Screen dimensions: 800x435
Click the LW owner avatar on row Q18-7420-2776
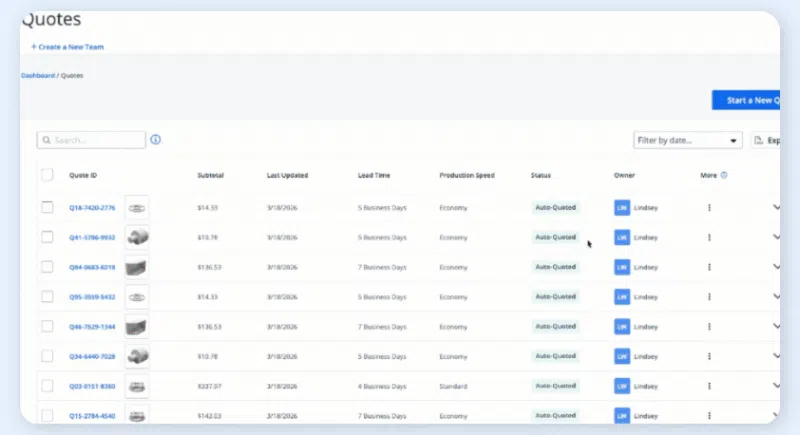(x=622, y=208)
